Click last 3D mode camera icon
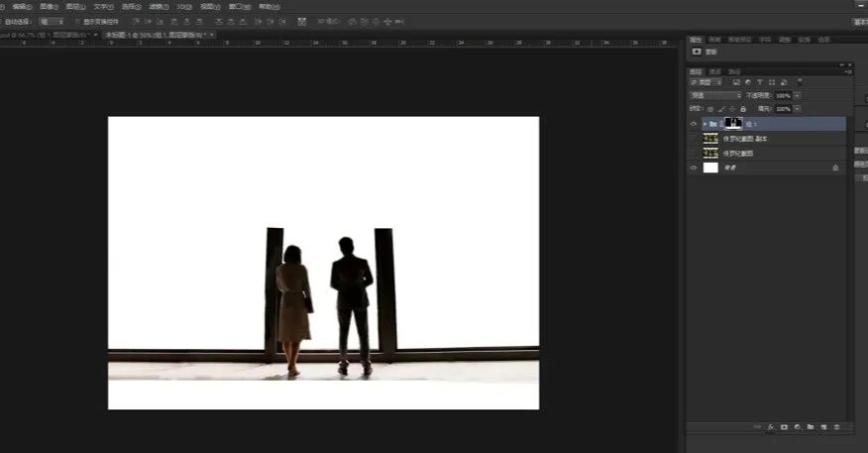This screenshot has height=453, width=868. (x=399, y=22)
